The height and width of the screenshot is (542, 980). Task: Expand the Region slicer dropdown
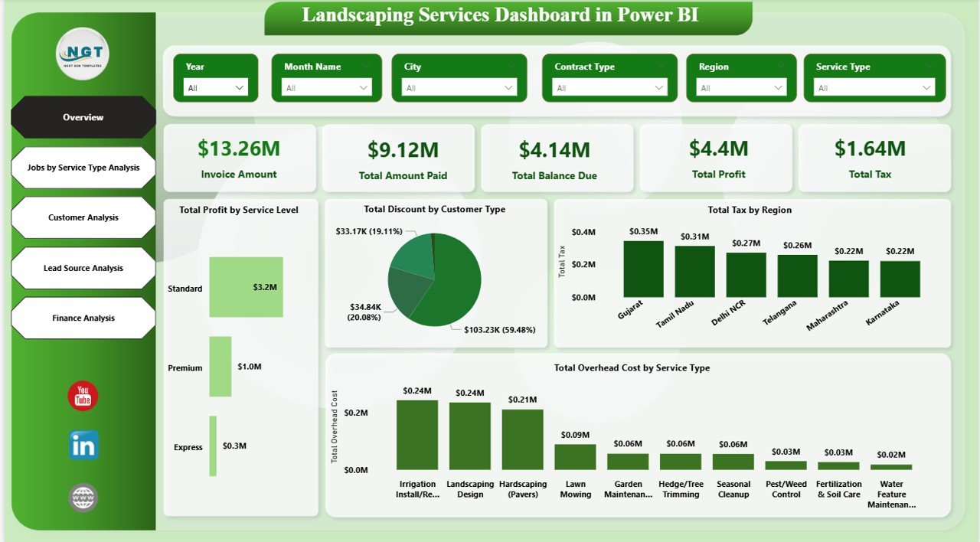(779, 87)
